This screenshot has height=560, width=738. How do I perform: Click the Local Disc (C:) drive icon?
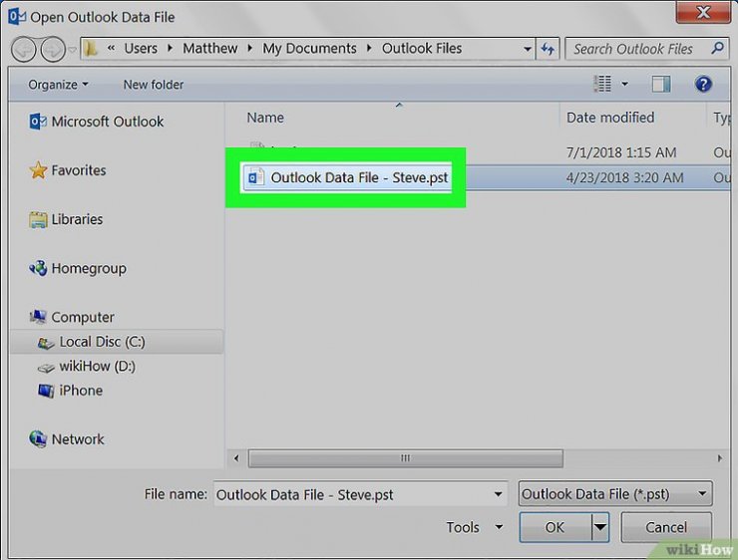point(46,343)
